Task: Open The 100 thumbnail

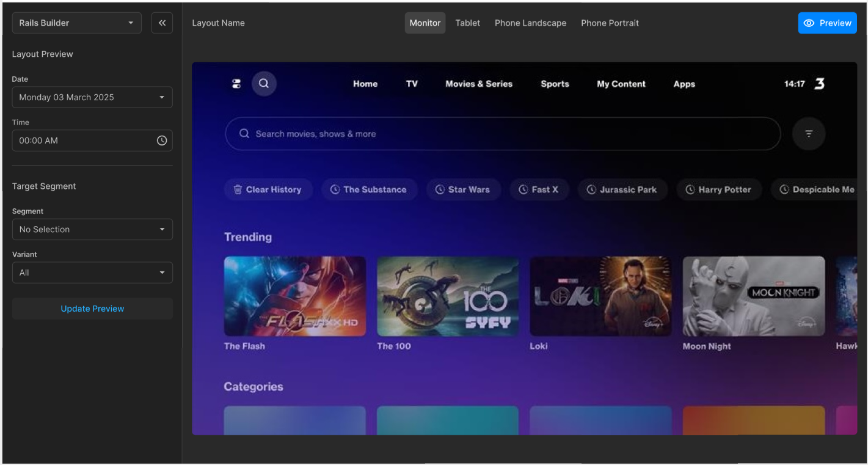Action: pos(448,296)
